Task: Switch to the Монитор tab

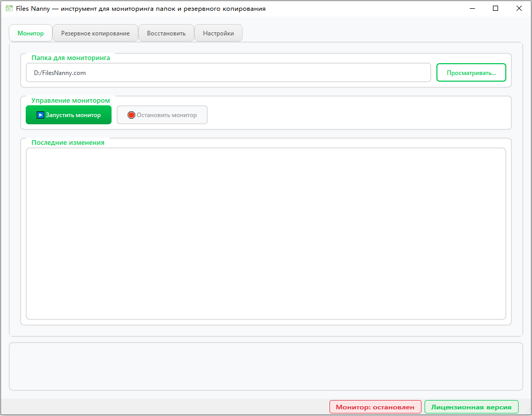Action: click(30, 32)
